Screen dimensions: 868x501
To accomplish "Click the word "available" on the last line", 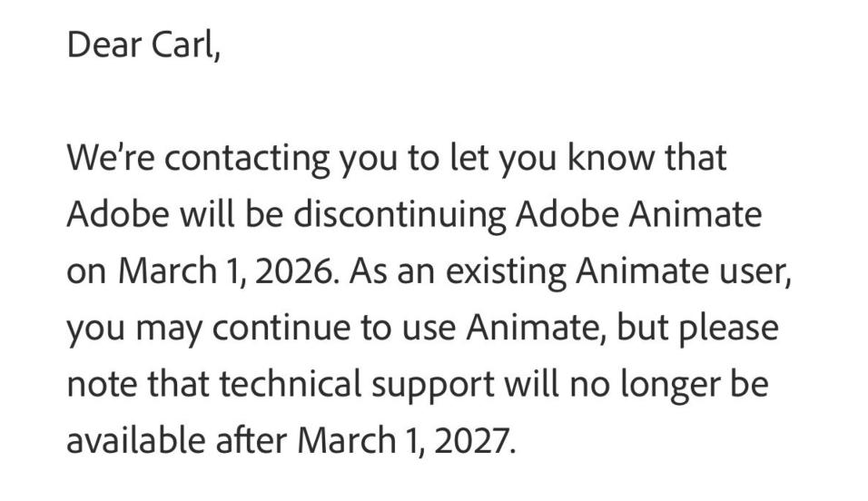I will coord(135,441).
